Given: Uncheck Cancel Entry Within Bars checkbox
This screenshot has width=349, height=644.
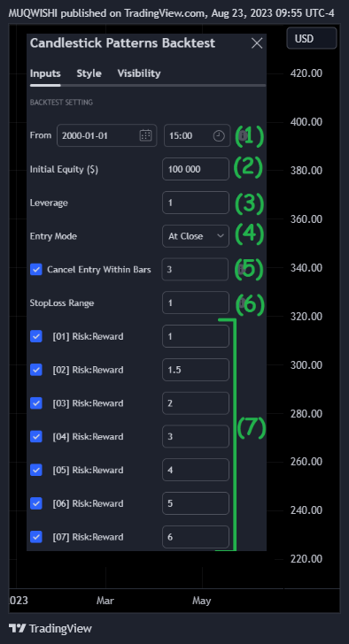Looking at the screenshot, I should tap(36, 270).
